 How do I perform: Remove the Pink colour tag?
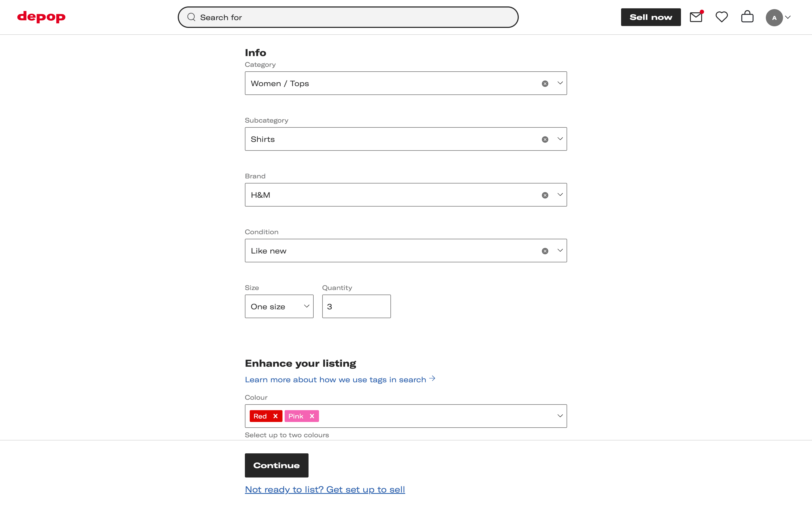[312, 416]
